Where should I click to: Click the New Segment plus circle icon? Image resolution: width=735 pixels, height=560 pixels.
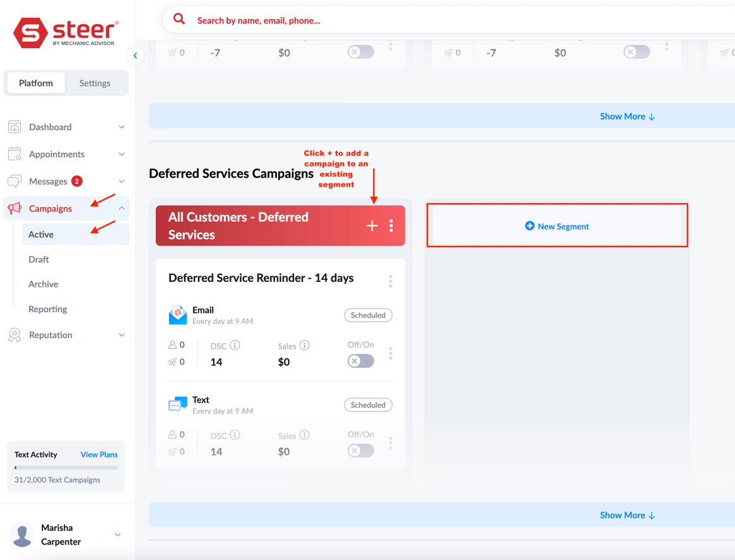click(529, 226)
